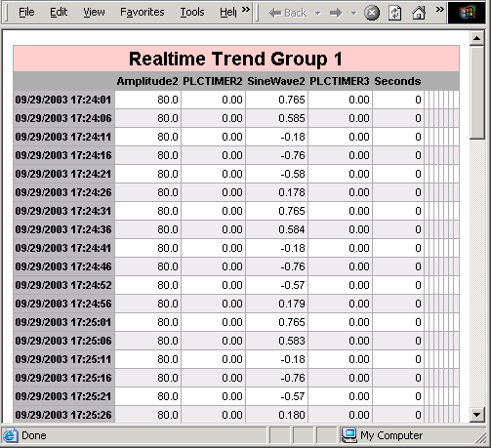Screen dimensions: 491x448
Task: Open the File menu
Action: [x=26, y=13]
